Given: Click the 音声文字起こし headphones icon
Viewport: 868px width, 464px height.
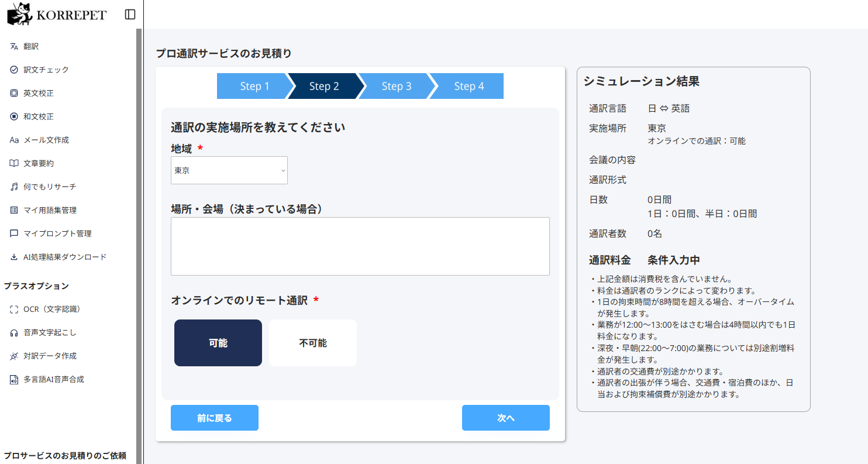Looking at the screenshot, I should pyautogui.click(x=14, y=332).
